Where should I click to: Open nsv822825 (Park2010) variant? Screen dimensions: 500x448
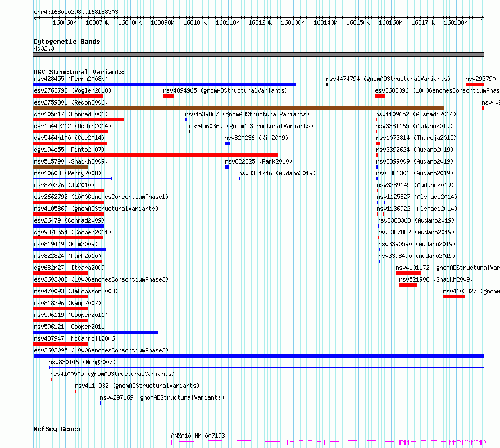[x=258, y=161]
